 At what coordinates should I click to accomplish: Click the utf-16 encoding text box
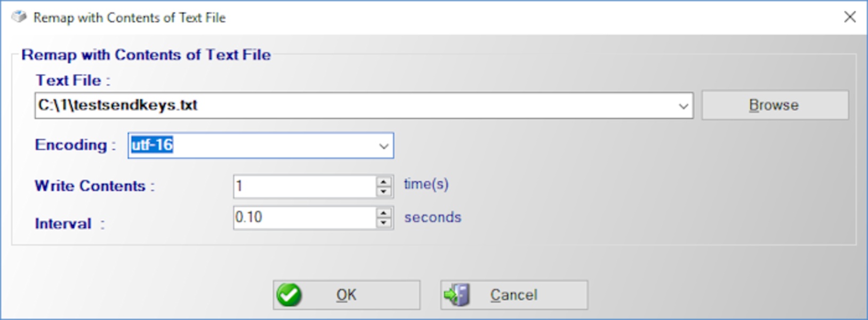[x=251, y=146]
